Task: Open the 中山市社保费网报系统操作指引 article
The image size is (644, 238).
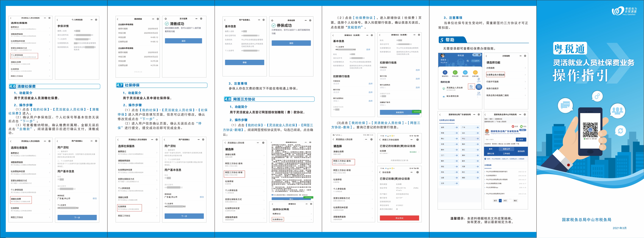Action: 497,172
